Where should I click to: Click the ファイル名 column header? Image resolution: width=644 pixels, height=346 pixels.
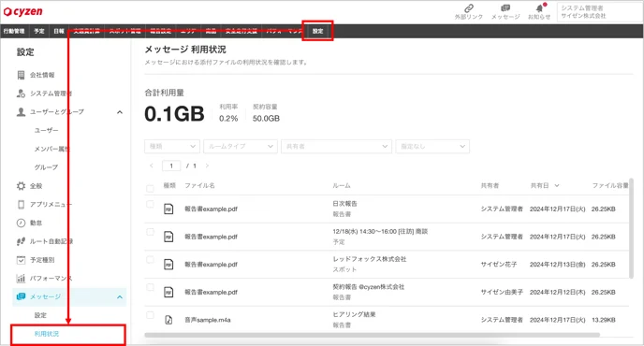pos(199,185)
